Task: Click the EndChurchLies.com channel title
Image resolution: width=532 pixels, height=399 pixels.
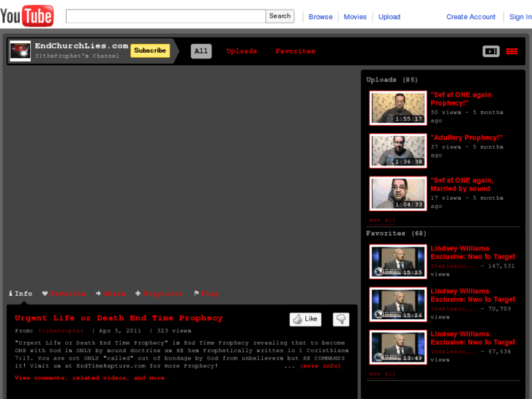Action: click(81, 45)
